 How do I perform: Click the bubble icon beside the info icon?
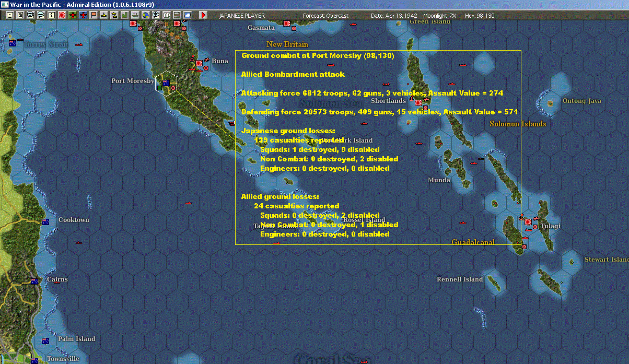pos(41,15)
